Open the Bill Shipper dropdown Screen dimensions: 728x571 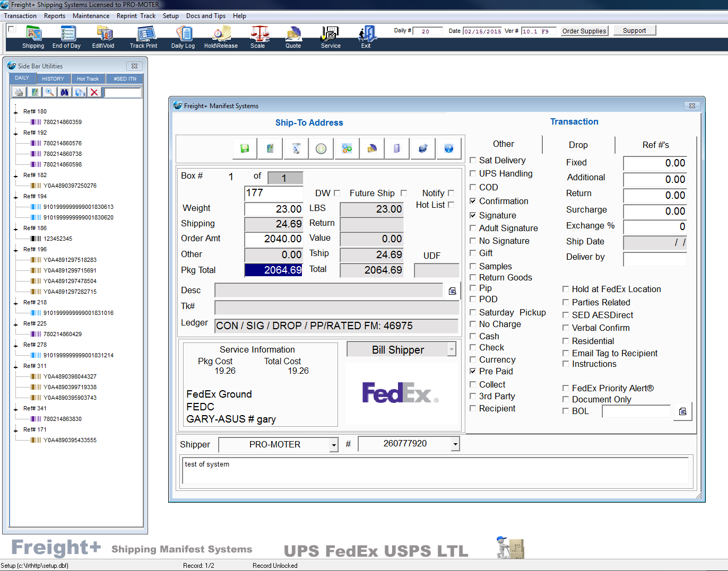pyautogui.click(x=452, y=349)
